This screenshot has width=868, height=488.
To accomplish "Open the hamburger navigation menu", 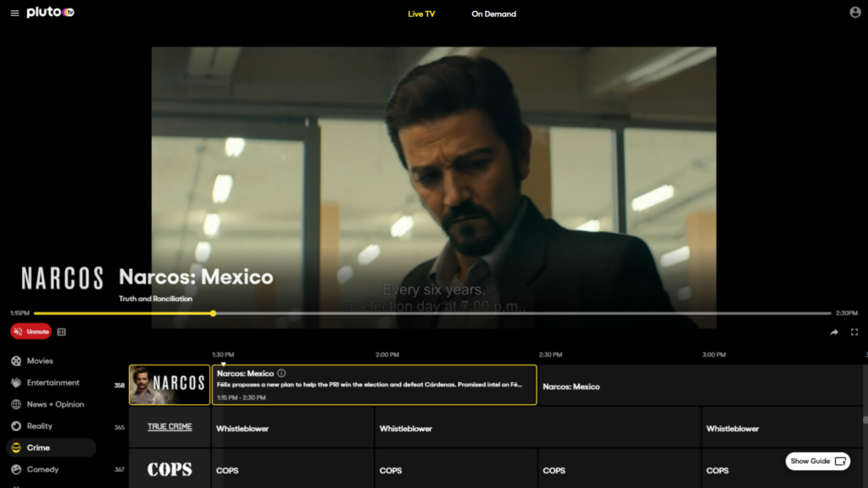I will (x=14, y=14).
